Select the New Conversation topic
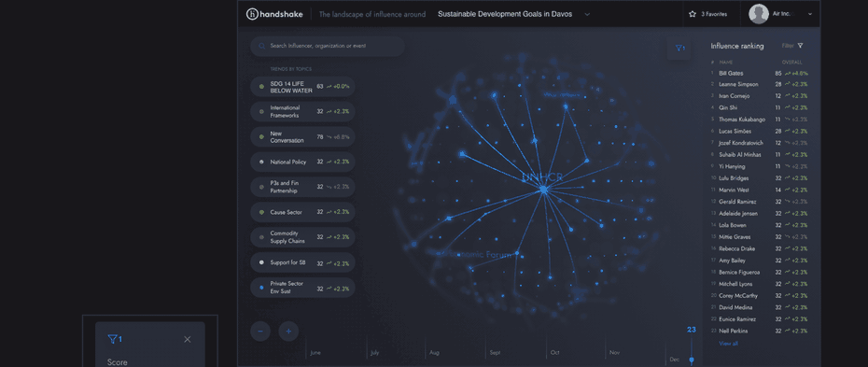The width and height of the screenshot is (868, 367). [302, 136]
